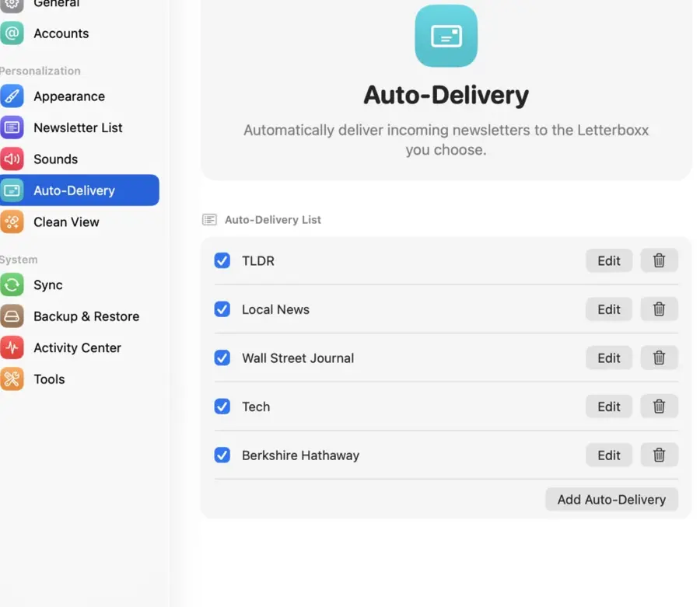Click Add Auto-Delivery button
This screenshot has height=607, width=700.
611,500
